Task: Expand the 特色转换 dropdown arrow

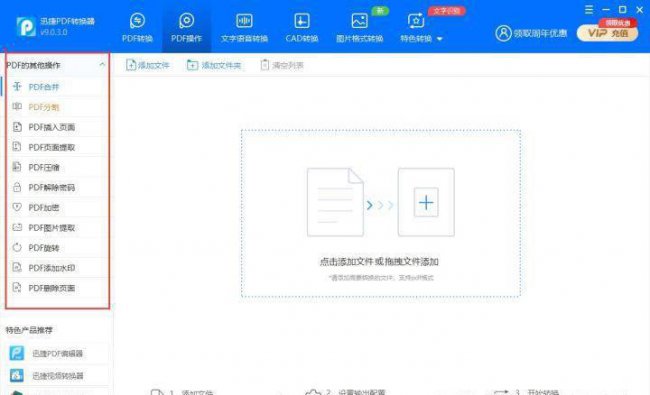Action: click(440, 39)
